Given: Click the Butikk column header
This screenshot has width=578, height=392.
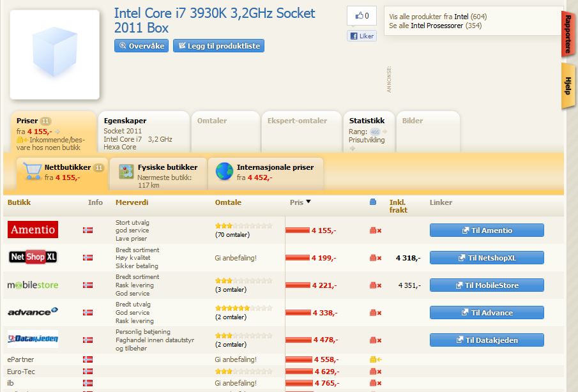Looking at the screenshot, I should (19, 202).
